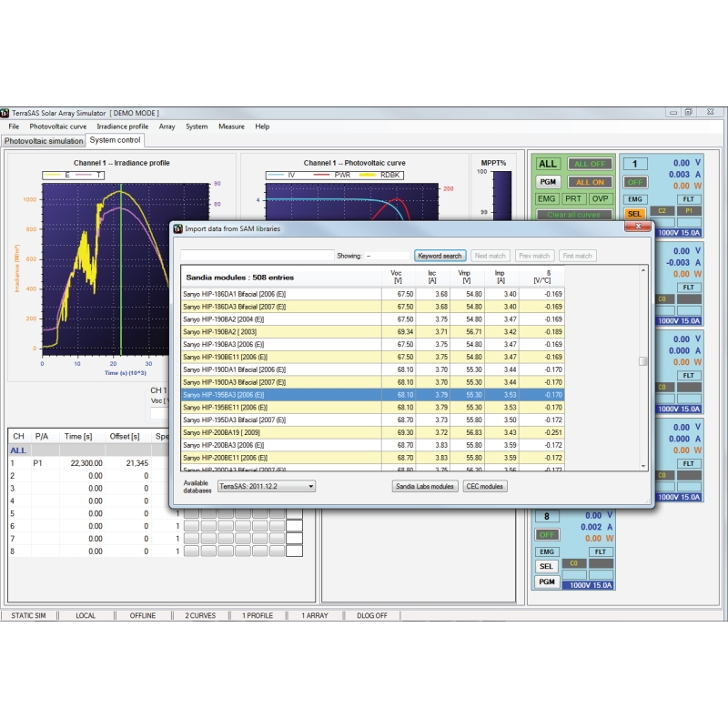
Task: Switch to Photovoltaic simulation tab
Action: pyautogui.click(x=44, y=141)
